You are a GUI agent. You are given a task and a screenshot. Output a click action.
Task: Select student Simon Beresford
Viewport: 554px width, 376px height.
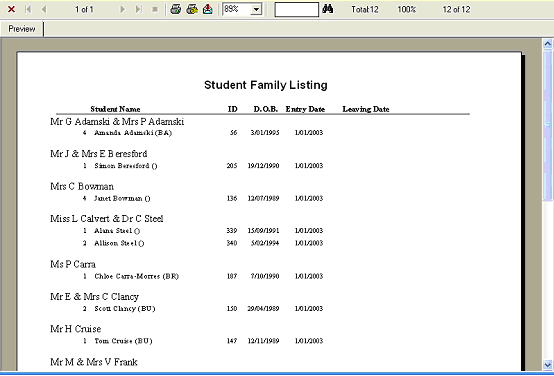pos(126,166)
